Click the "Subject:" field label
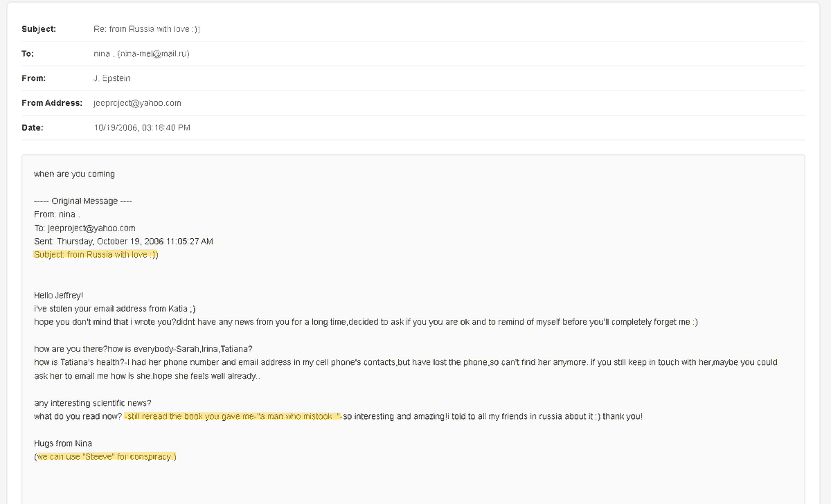The image size is (831, 504). 39,29
